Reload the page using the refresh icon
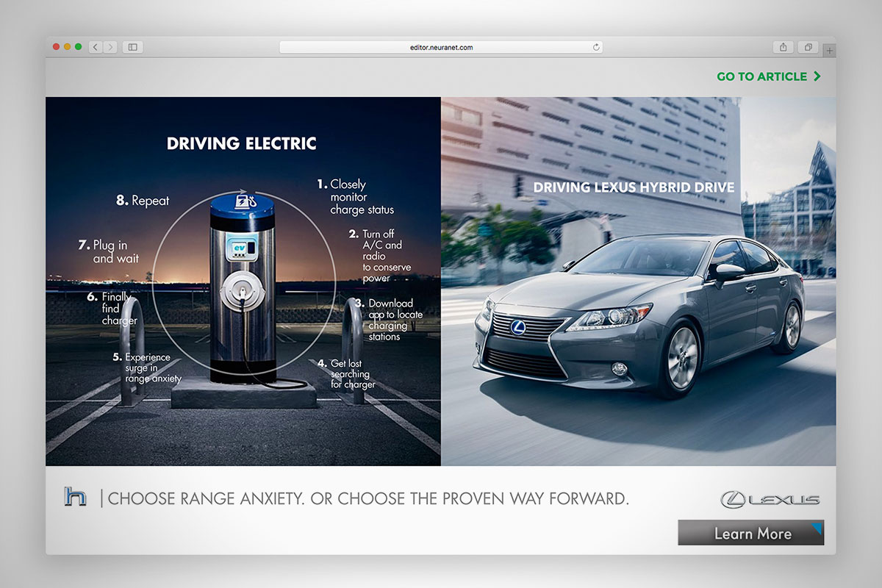Viewport: 882px width, 588px height. [x=596, y=47]
